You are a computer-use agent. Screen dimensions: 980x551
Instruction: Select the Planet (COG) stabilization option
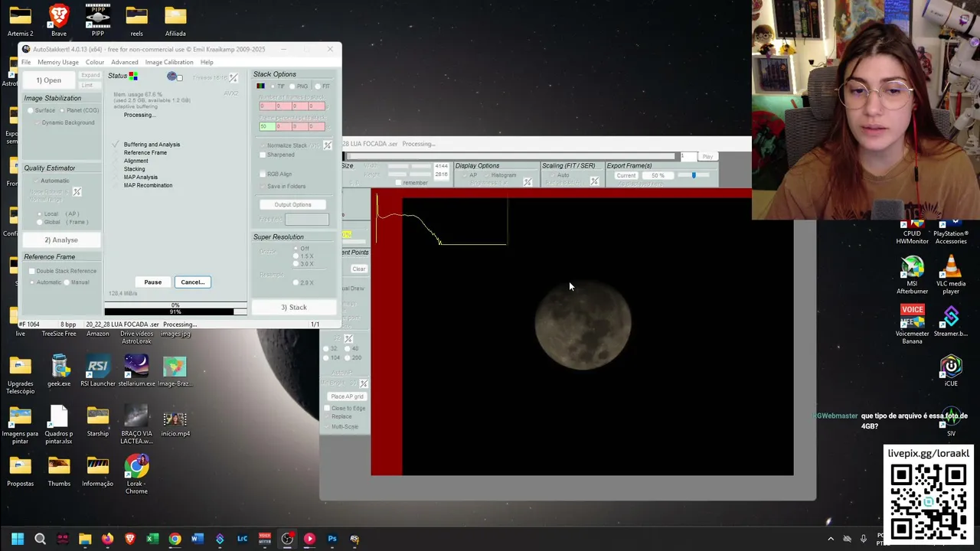coord(79,110)
